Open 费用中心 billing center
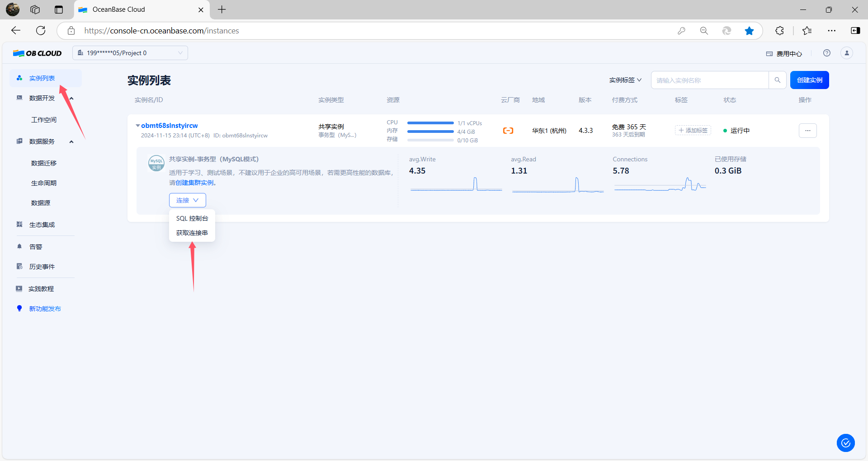The width and height of the screenshot is (868, 461). (x=784, y=54)
